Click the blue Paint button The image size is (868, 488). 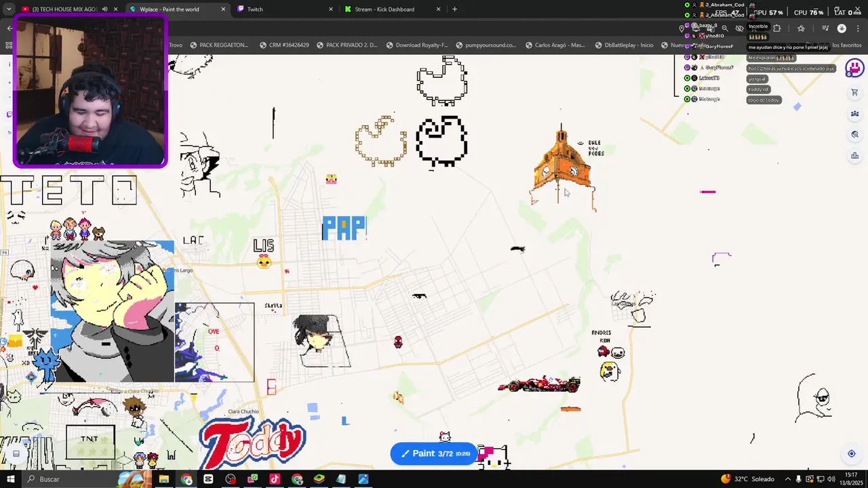[434, 453]
